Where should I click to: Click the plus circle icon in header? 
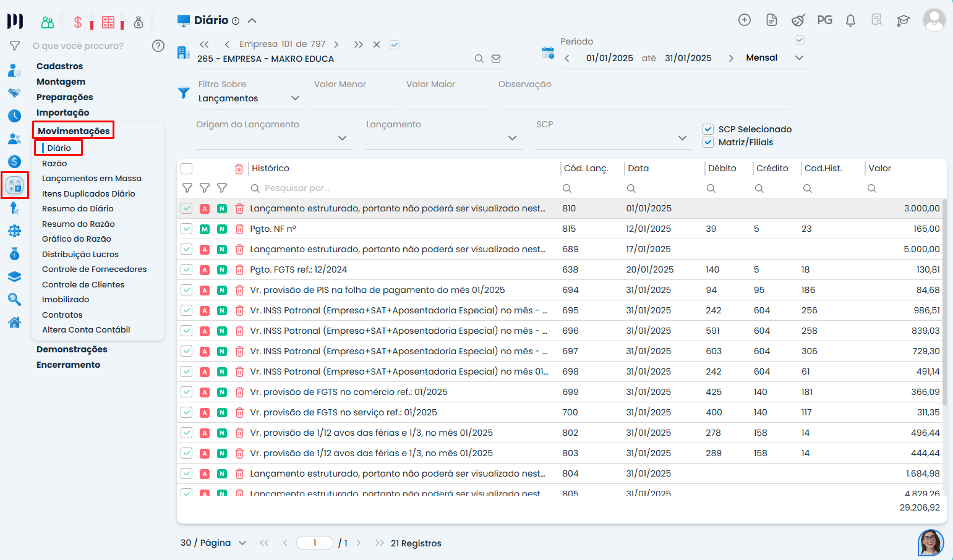click(745, 20)
